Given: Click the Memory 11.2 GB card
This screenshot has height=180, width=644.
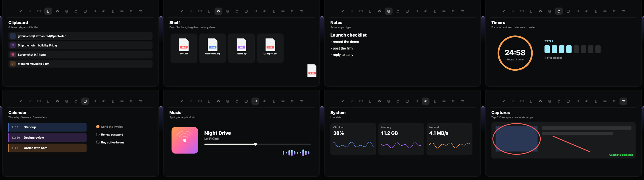Looking at the screenshot, I should point(401,139).
